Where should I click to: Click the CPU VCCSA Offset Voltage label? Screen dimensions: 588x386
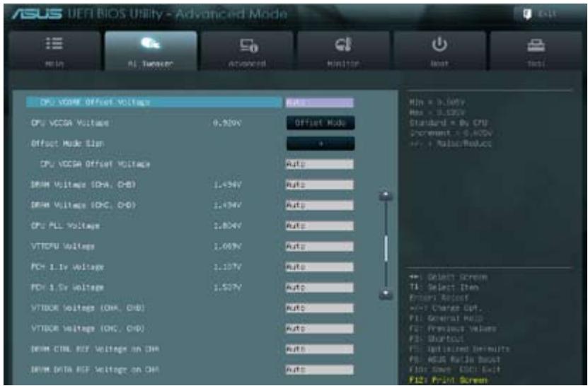click(95, 164)
